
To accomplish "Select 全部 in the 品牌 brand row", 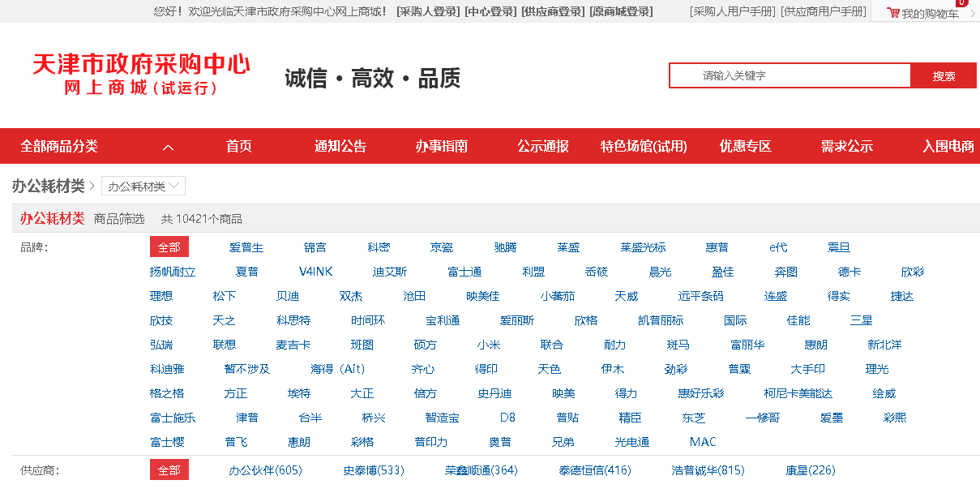I will pyautogui.click(x=169, y=247).
